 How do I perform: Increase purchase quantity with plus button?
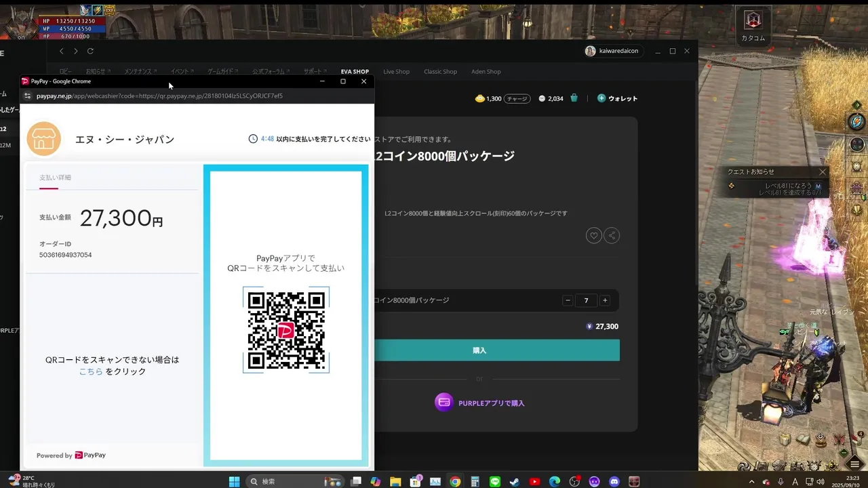coord(605,300)
